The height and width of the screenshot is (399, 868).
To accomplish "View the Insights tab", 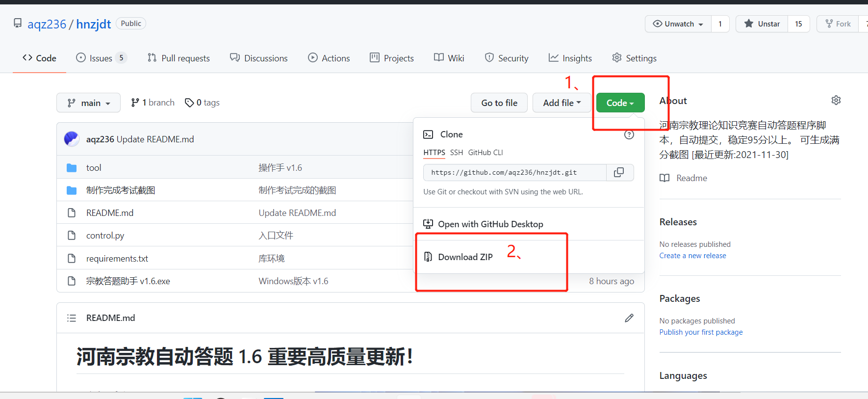I will 570,58.
